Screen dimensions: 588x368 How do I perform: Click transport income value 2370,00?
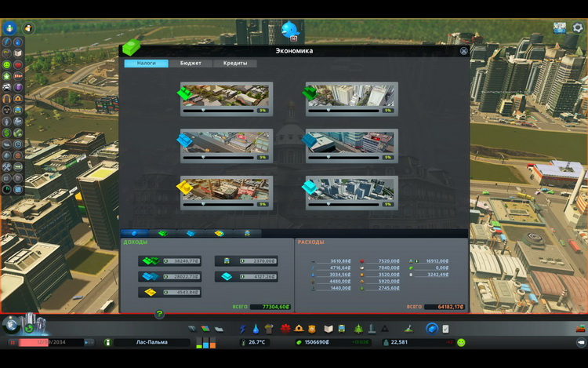click(x=259, y=261)
